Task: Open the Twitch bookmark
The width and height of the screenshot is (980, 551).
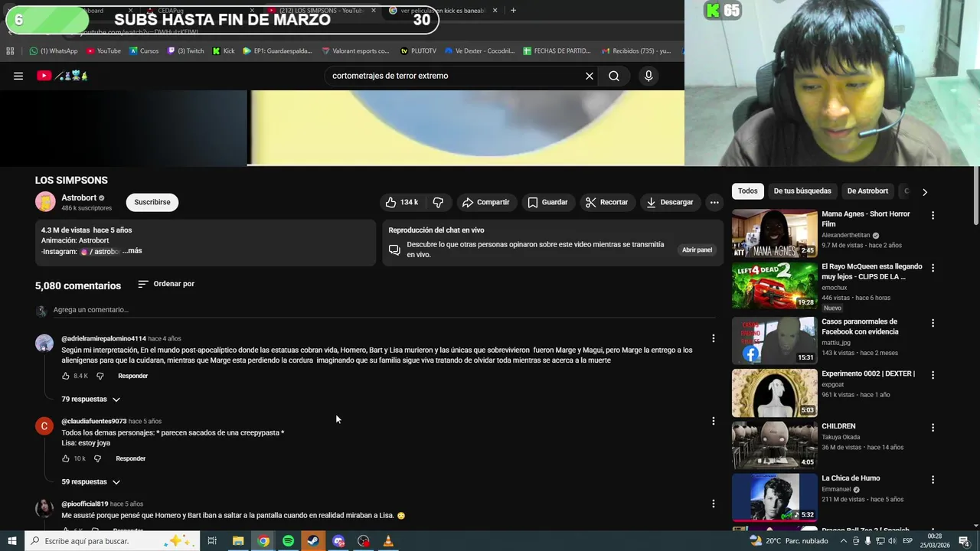Action: click(x=185, y=51)
